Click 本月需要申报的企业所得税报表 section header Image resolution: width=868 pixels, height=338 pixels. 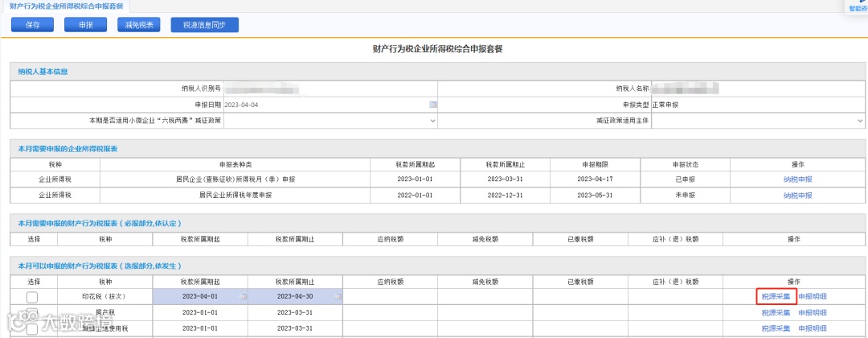[x=437, y=149]
